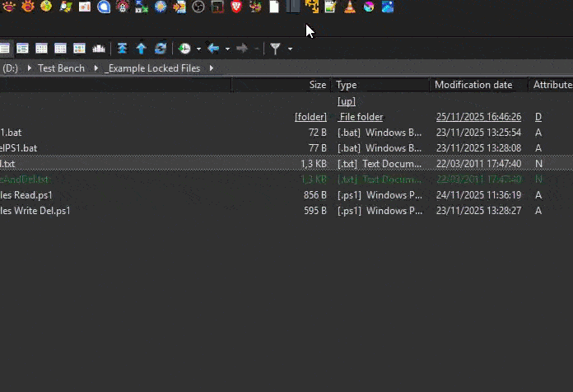Screen dimensions: 573x392
Task: Click the _Example Locked Files breadcrumb
Action: (152, 68)
